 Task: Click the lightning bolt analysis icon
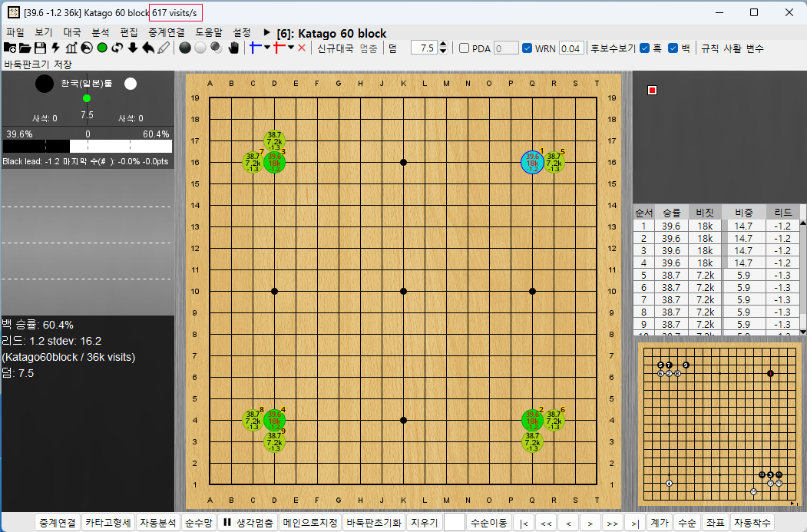(55, 48)
